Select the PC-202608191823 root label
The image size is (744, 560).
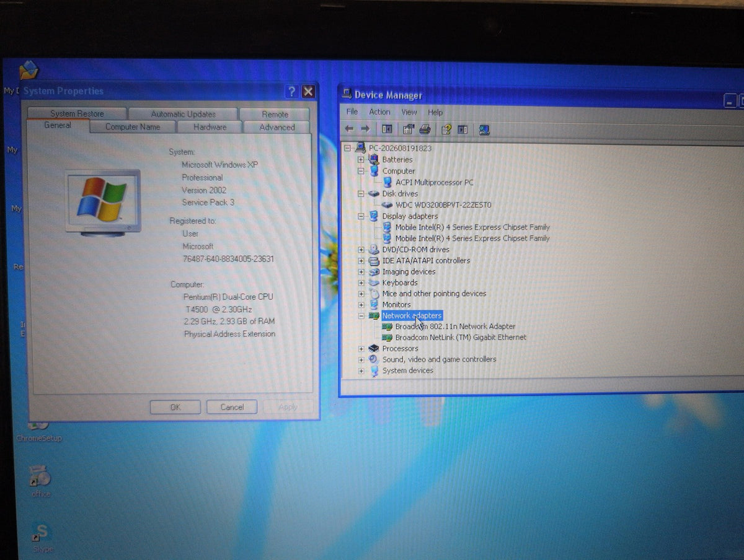pos(400,149)
